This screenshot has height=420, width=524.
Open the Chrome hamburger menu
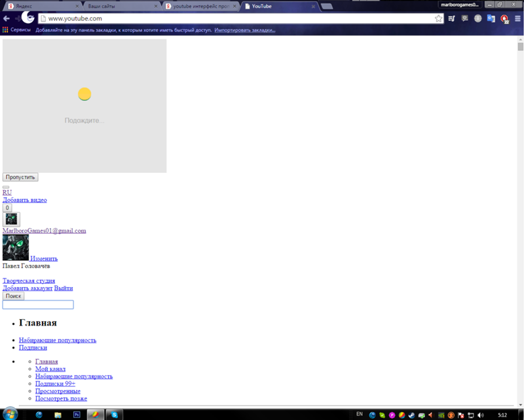tap(517, 18)
